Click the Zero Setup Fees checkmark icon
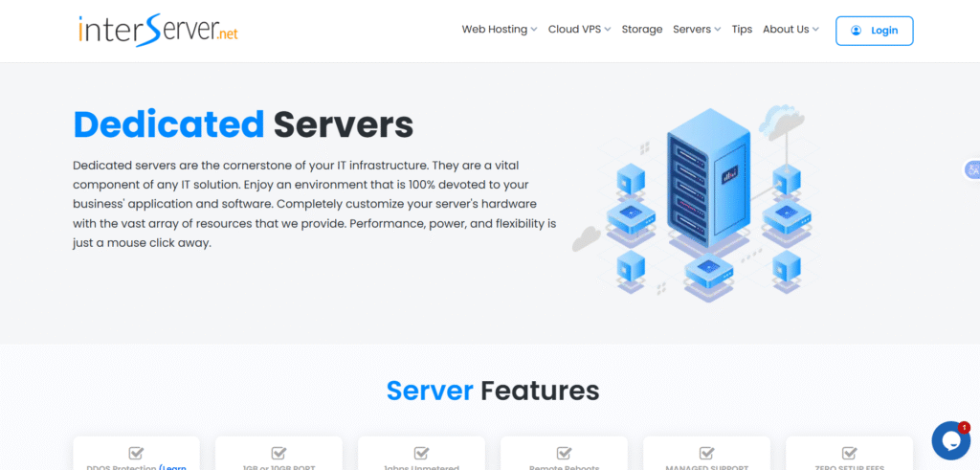The height and width of the screenshot is (470, 980). [849, 453]
